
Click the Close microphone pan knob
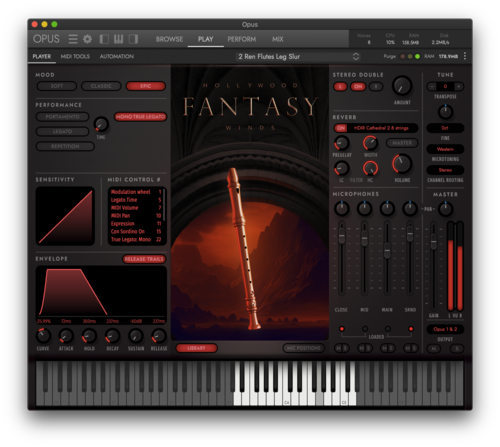(x=342, y=209)
